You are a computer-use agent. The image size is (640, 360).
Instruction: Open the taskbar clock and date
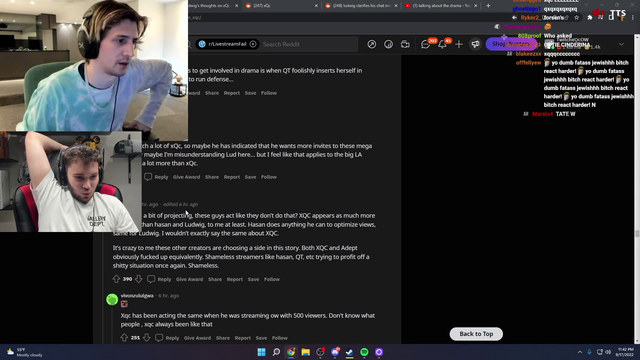624,352
